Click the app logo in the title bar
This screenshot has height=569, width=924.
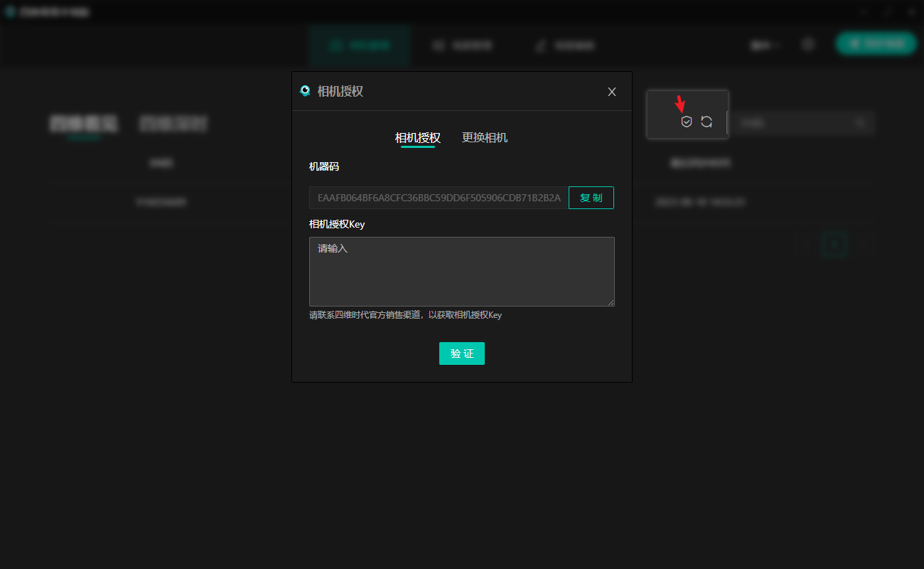click(11, 12)
